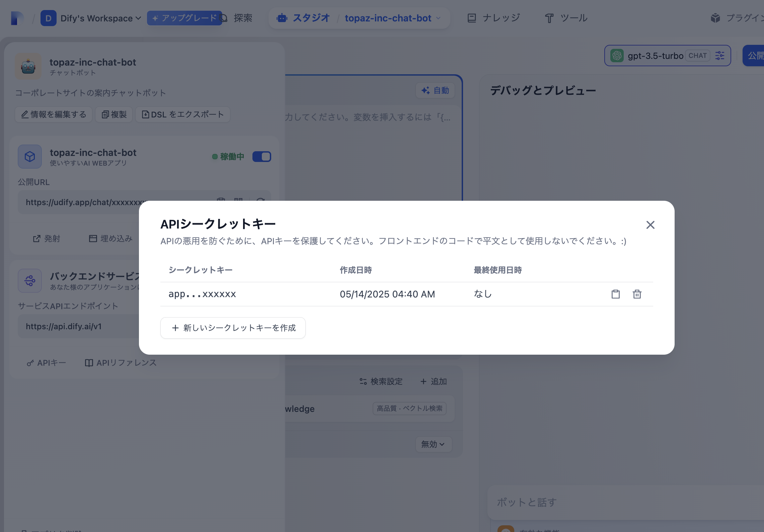Click the スタジオ robot icon
The width and height of the screenshot is (764, 532).
282,18
